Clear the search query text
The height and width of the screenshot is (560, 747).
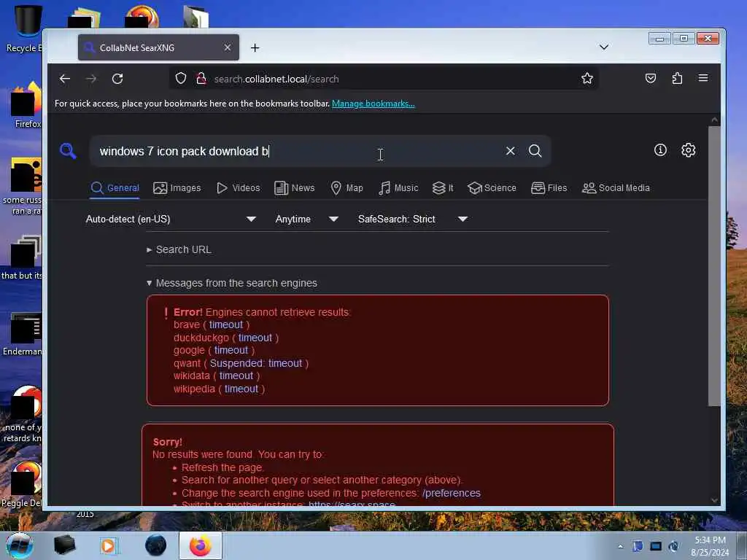[510, 151]
